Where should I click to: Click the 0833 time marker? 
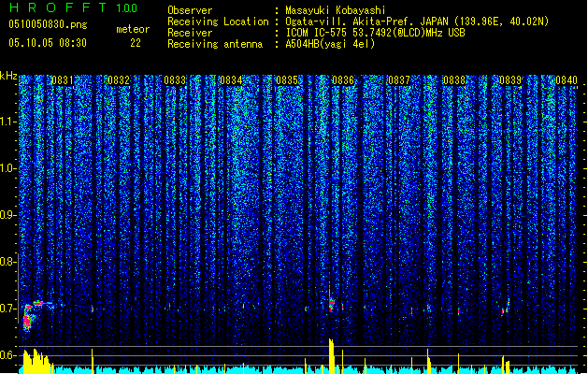point(175,80)
